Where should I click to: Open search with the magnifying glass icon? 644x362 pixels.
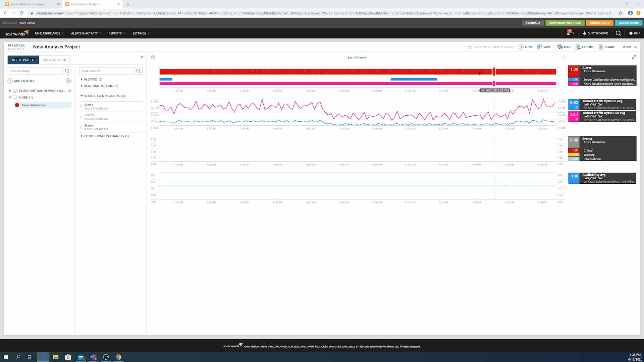[x=618, y=33]
